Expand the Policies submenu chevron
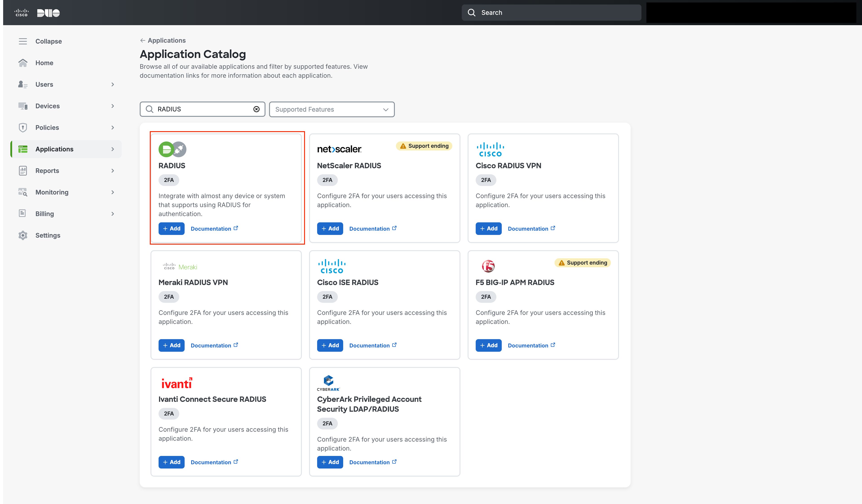 [x=113, y=128]
